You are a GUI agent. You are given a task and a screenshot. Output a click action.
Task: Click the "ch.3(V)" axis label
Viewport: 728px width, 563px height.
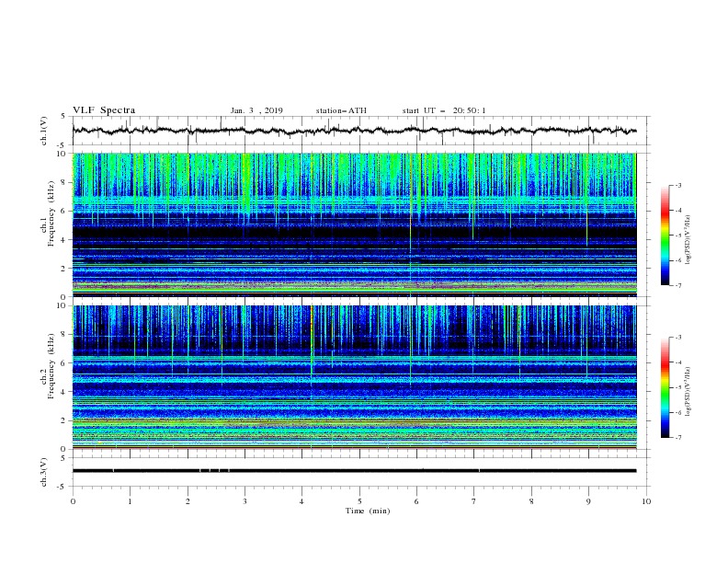coord(44,472)
